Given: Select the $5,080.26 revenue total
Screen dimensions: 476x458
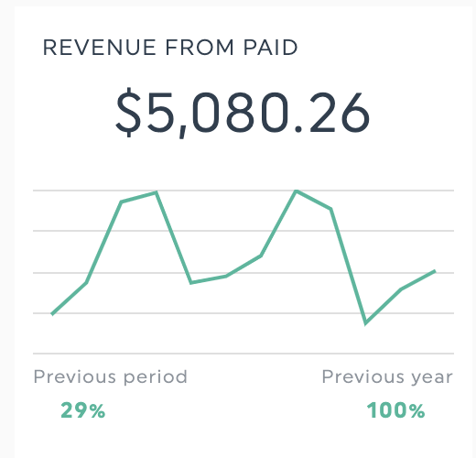Looking at the screenshot, I should point(243,113).
